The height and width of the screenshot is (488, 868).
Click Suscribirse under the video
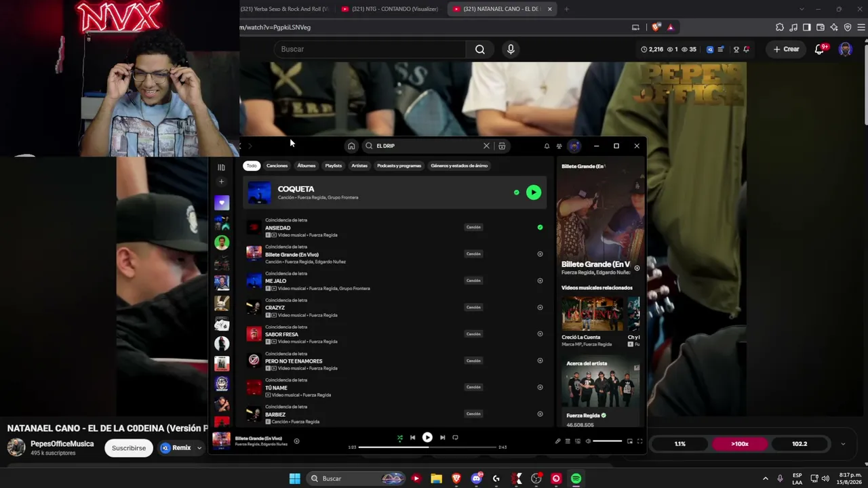click(129, 448)
